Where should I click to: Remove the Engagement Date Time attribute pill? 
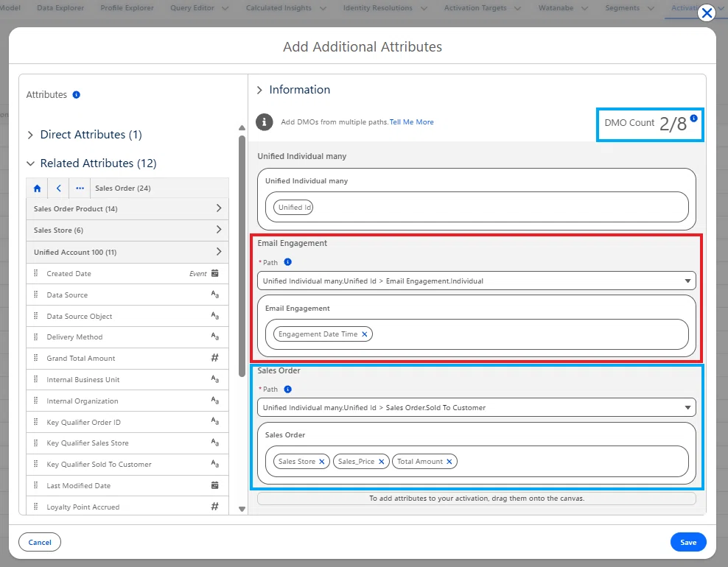click(365, 334)
